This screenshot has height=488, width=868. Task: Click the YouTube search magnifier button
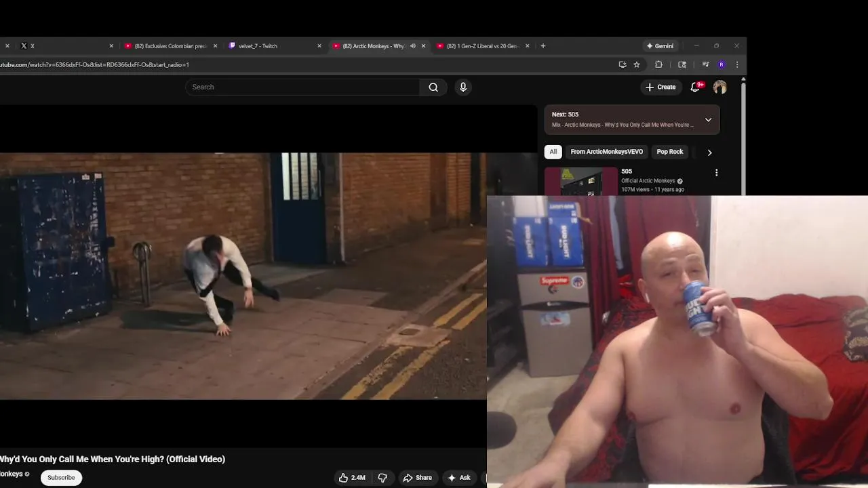tap(433, 87)
